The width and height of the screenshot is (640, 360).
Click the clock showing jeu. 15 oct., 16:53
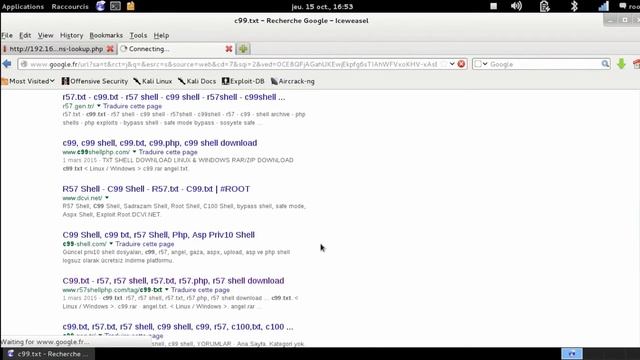322,7
